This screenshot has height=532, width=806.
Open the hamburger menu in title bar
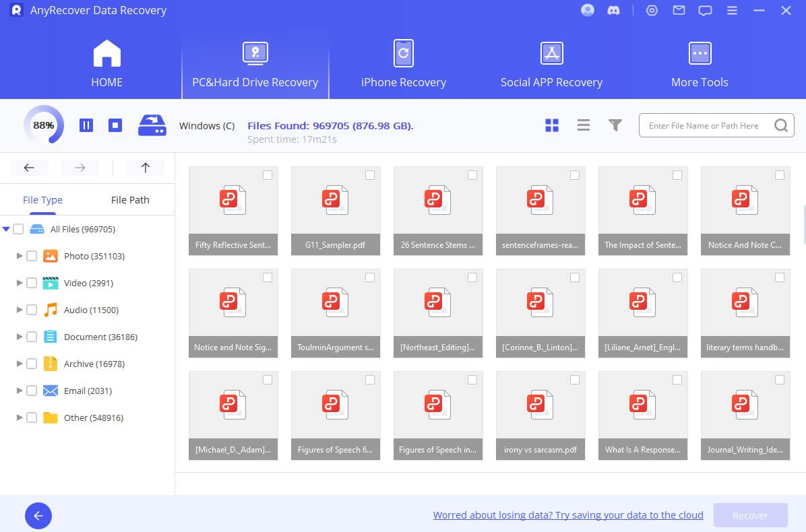click(x=733, y=10)
